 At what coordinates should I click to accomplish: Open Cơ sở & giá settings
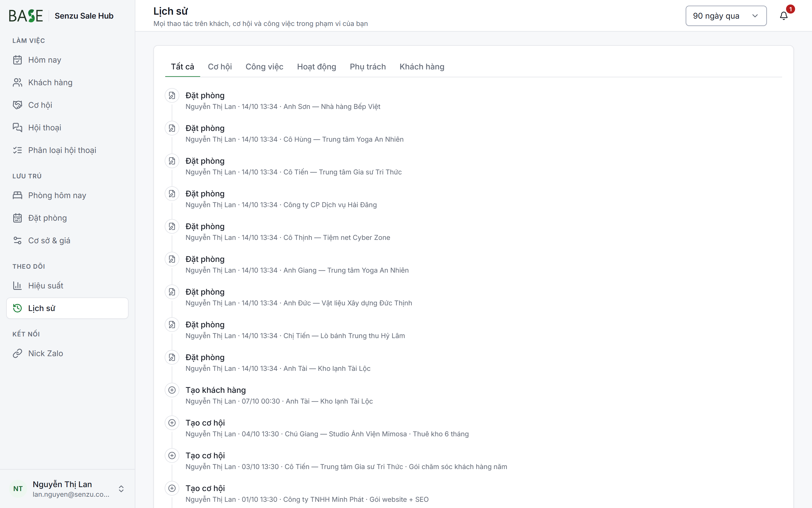(67, 240)
